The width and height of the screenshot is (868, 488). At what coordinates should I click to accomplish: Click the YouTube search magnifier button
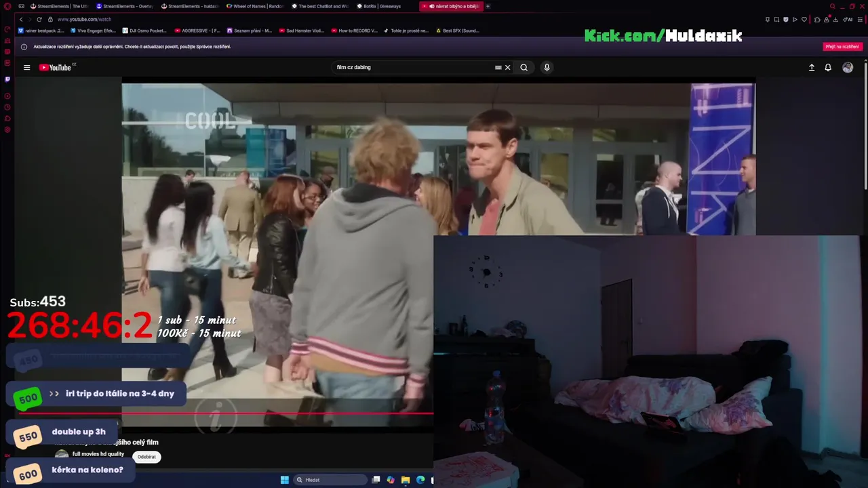[x=524, y=67]
